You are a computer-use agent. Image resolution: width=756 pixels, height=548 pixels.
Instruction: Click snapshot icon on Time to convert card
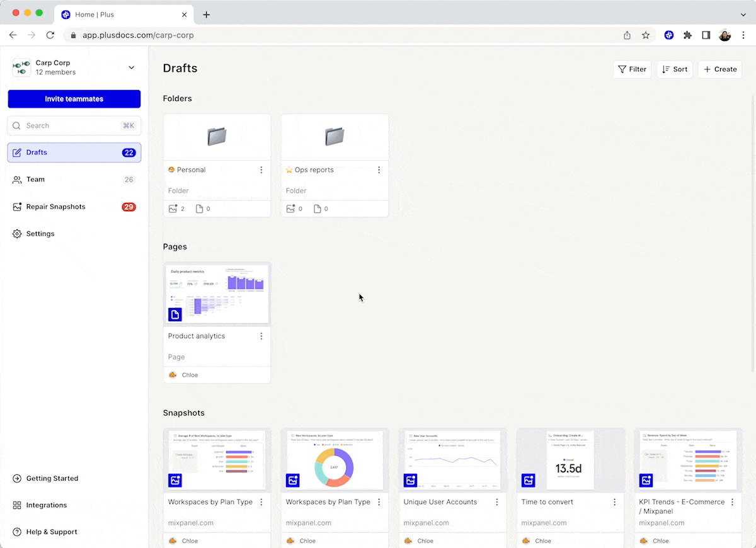click(529, 481)
